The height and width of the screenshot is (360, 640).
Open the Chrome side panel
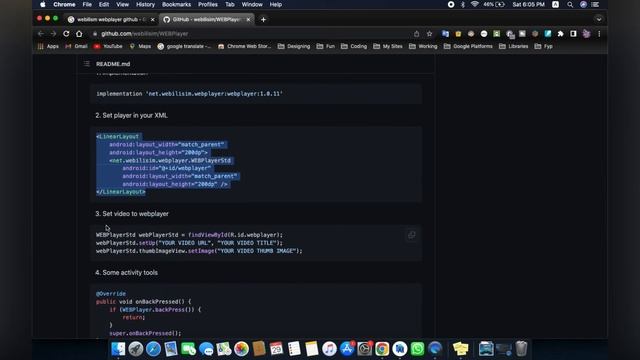pos(573,34)
